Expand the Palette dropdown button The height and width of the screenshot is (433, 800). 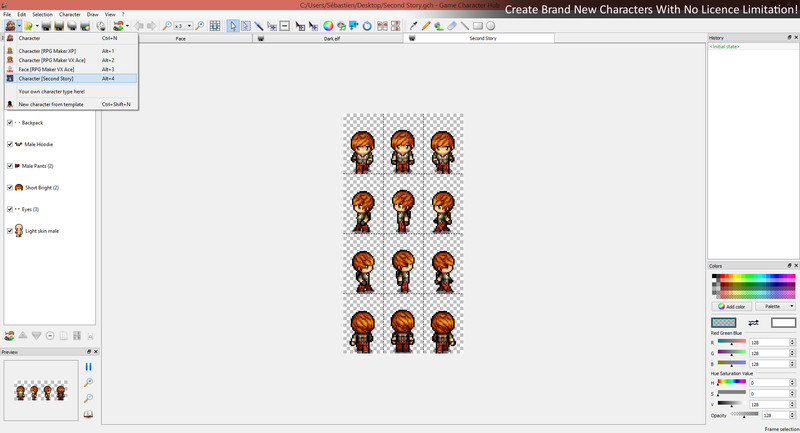coord(776,307)
